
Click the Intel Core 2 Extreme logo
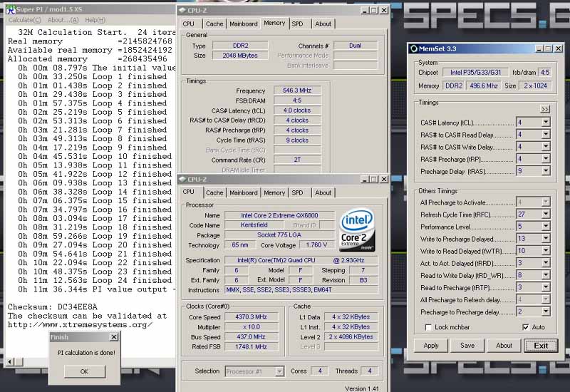pos(357,229)
